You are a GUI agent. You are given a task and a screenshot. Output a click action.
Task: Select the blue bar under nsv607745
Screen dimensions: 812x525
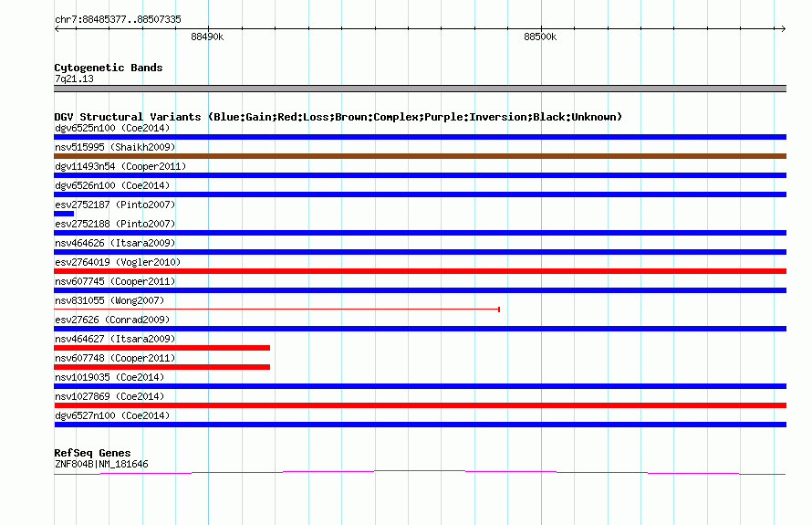point(420,290)
